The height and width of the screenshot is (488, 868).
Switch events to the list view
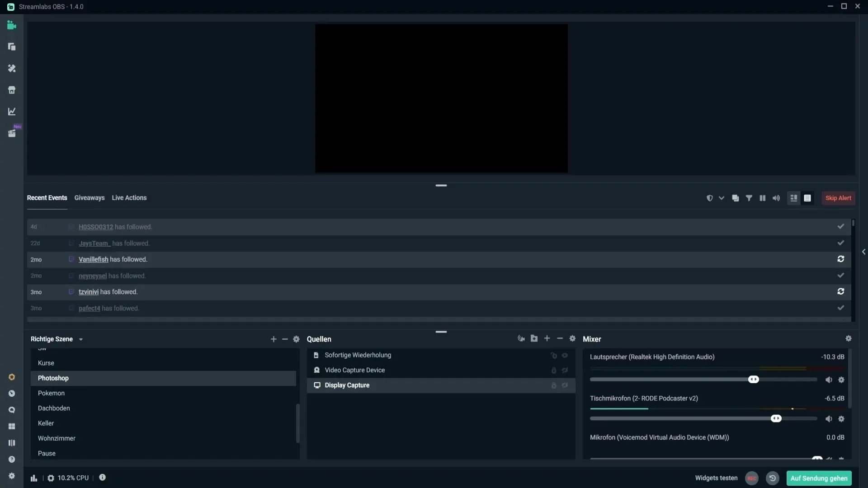point(807,198)
